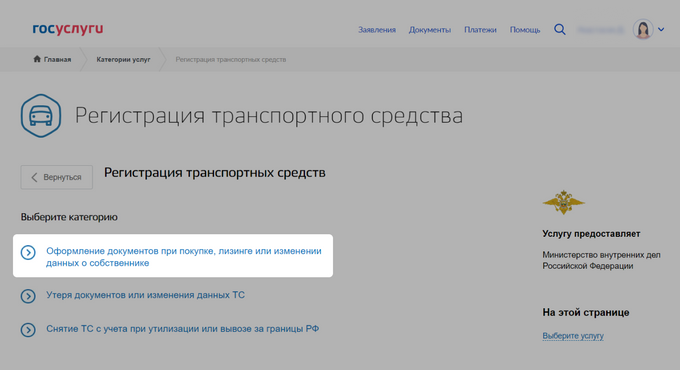Screen dimensions: 680x370
Task: Click Регистрация транспортного средства heading
Action: point(269,116)
